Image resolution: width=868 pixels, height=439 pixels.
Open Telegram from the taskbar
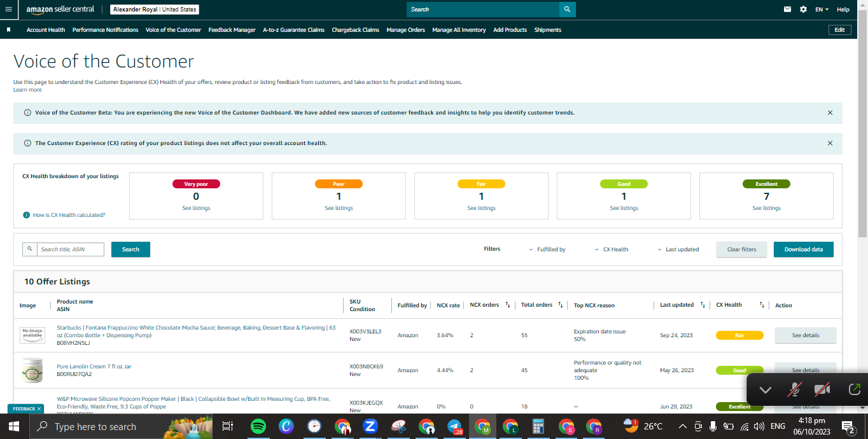pyautogui.click(x=454, y=426)
